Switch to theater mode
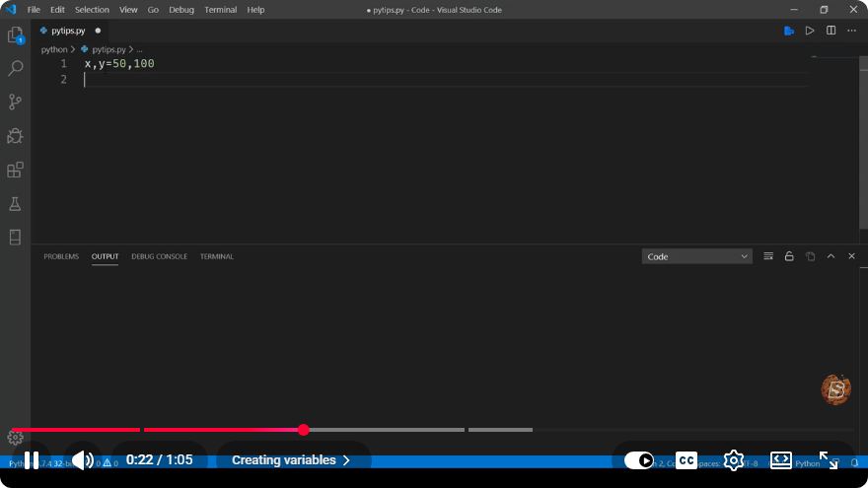 pyautogui.click(x=780, y=460)
